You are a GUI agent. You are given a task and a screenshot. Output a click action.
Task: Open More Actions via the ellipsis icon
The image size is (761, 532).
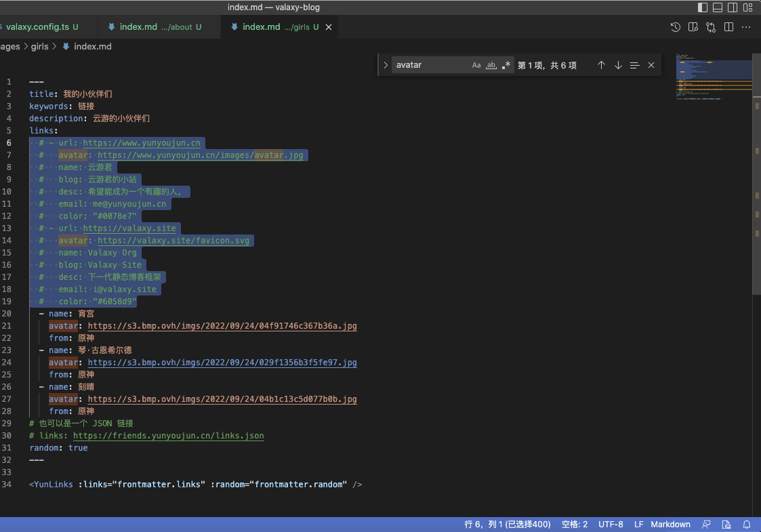pos(745,26)
